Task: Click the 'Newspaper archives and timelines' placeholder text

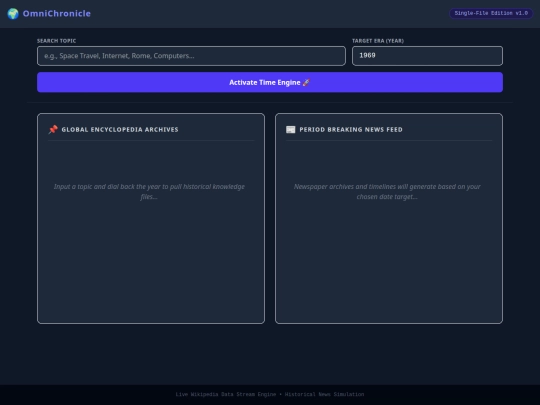Action: coord(387,191)
